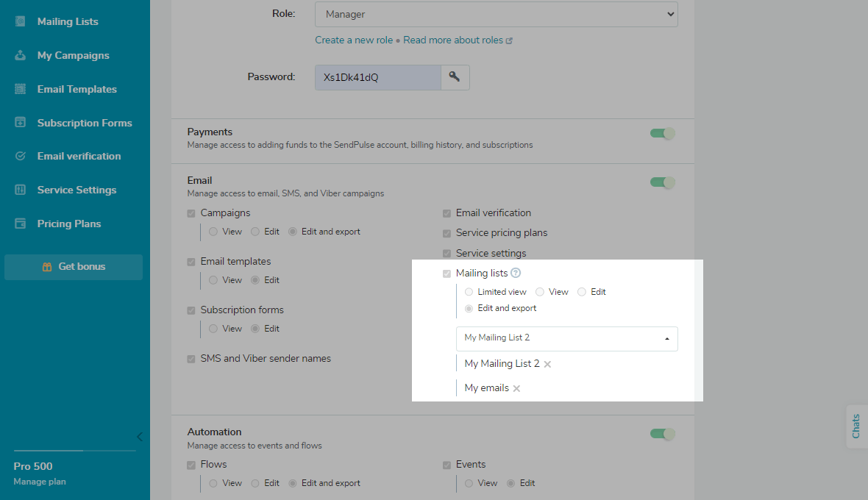868x500 pixels.
Task: Click the My Campaigns sidebar icon
Action: coord(21,55)
